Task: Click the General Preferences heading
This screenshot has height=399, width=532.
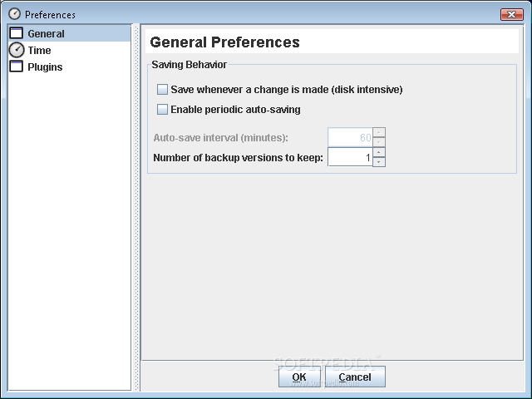Action: 224,42
